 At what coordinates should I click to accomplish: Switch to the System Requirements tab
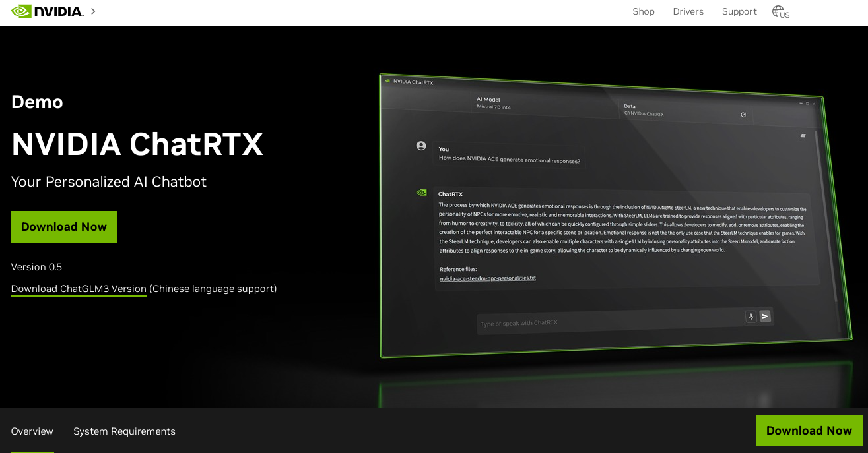(x=124, y=431)
